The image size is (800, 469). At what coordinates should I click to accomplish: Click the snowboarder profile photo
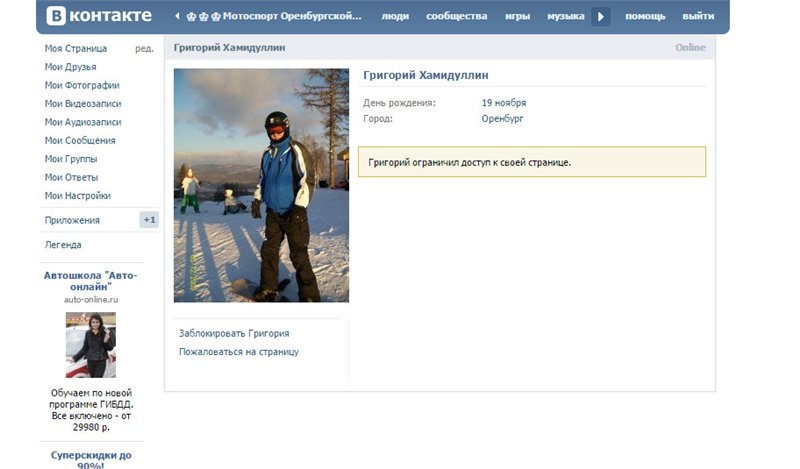click(261, 185)
